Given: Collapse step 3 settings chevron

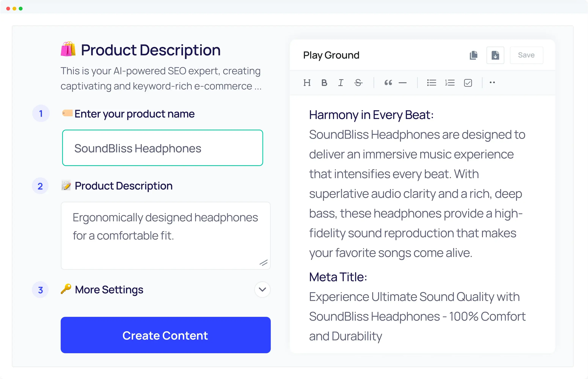Looking at the screenshot, I should point(262,290).
